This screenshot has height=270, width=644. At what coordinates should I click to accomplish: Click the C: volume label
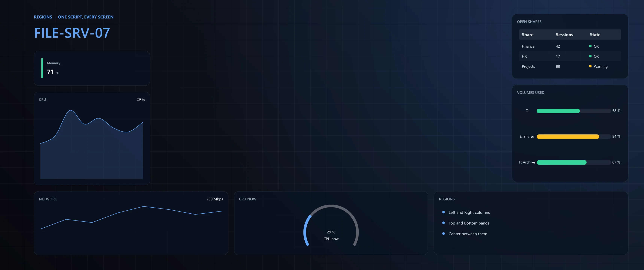click(x=527, y=111)
